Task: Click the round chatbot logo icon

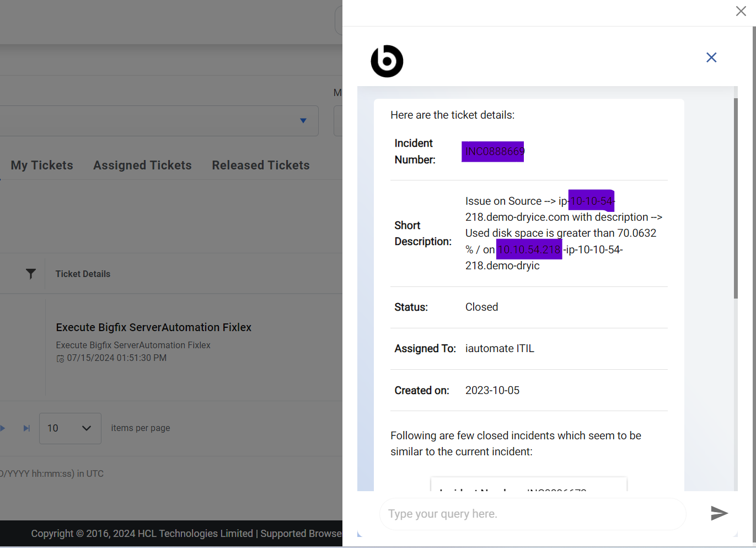Action: pyautogui.click(x=387, y=61)
